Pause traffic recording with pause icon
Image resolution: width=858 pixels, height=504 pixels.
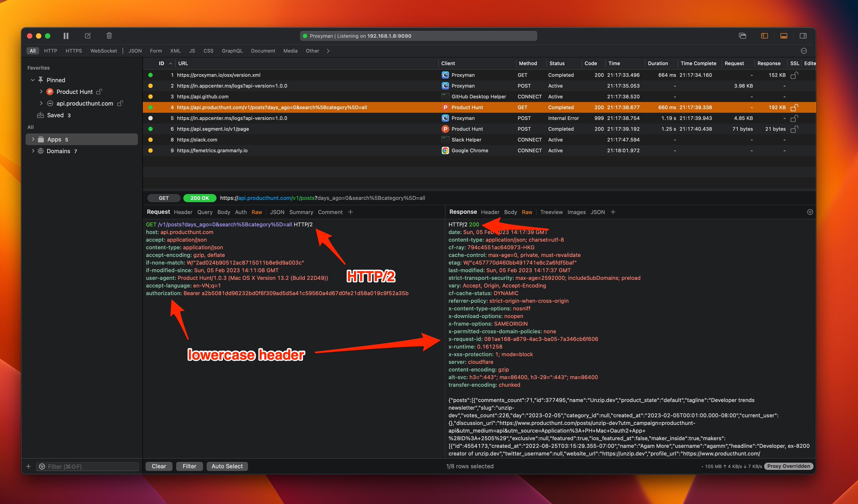[66, 36]
